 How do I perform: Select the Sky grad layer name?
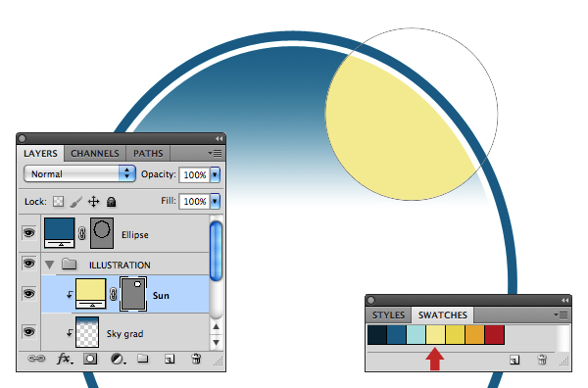[124, 334]
